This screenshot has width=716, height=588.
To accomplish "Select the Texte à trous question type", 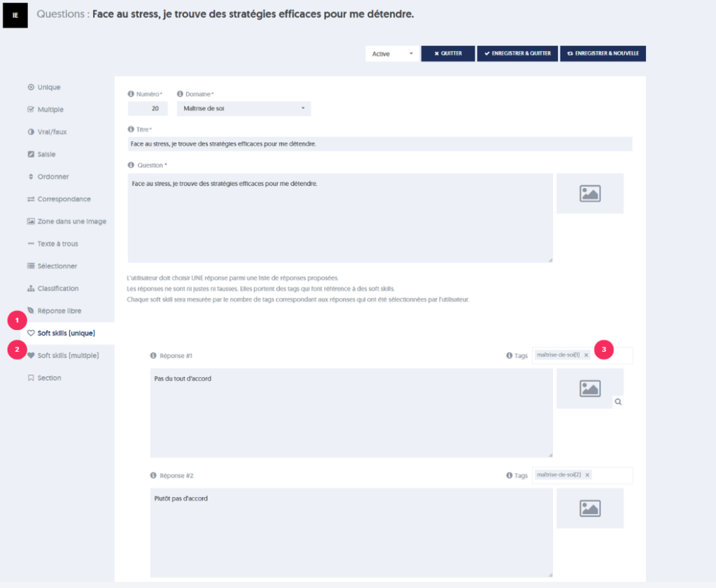I will pos(57,244).
